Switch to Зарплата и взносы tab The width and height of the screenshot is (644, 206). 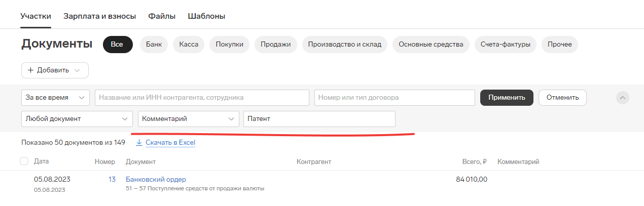click(x=100, y=16)
